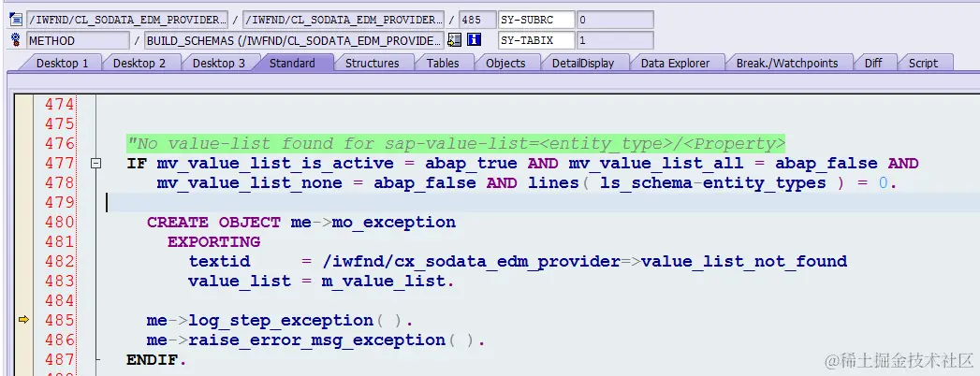This screenshot has width=980, height=376.
Task: Open the Desktop 3 tab
Action: [x=219, y=63]
